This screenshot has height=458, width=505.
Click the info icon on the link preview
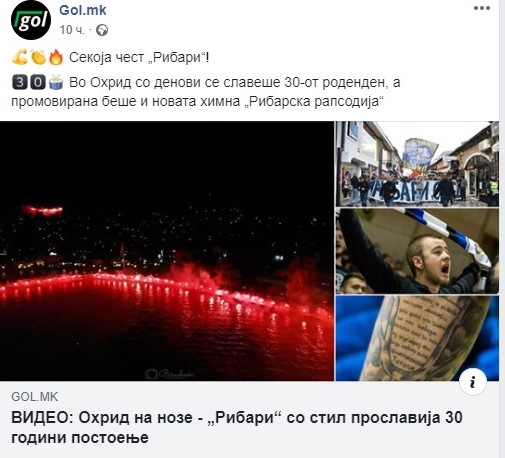tap(473, 382)
